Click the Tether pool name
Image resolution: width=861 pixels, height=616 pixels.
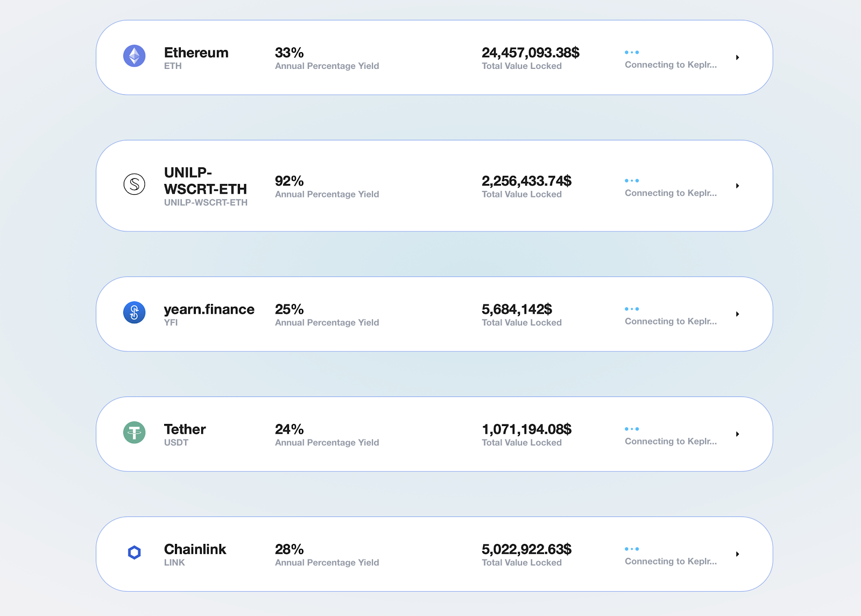[x=185, y=429]
